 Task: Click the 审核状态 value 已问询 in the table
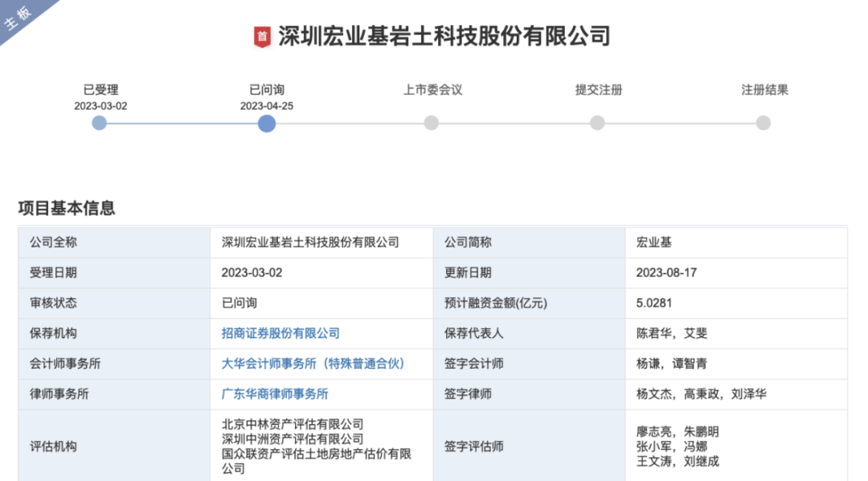click(240, 304)
